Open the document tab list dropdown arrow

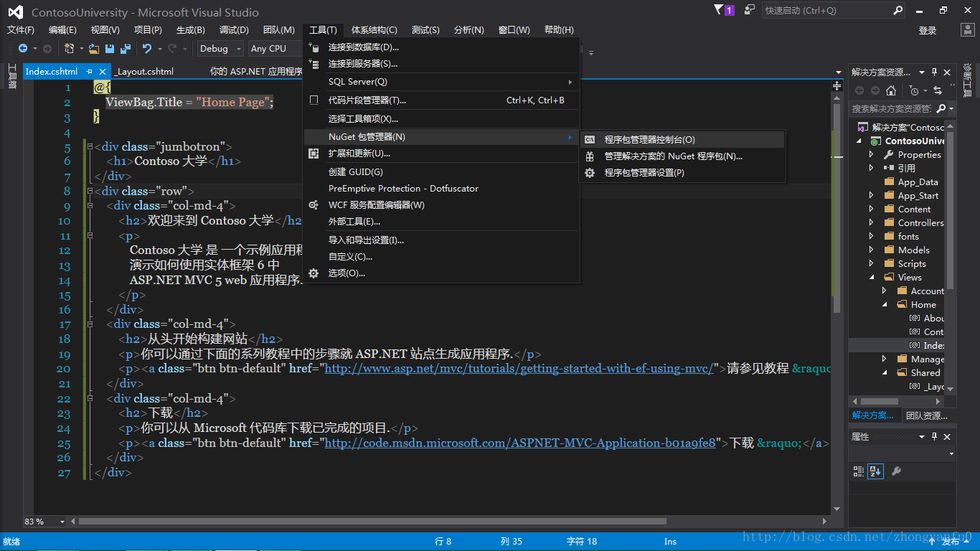click(839, 72)
